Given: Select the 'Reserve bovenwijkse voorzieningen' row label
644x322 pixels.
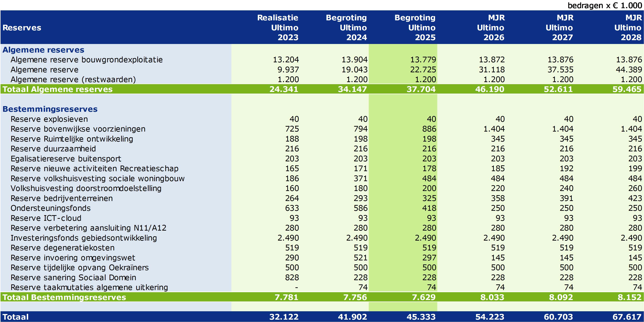Looking at the screenshot, I should click(78, 129).
